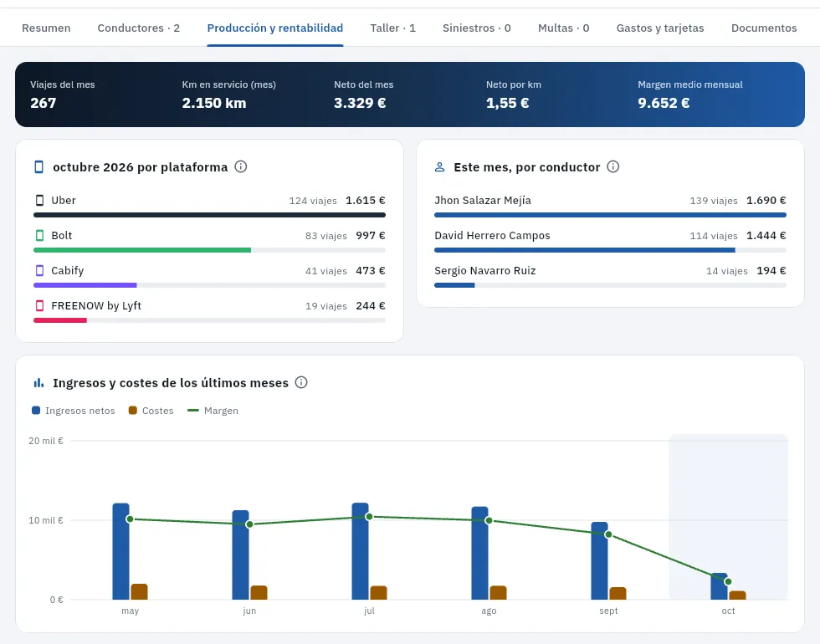Click the Uber phone icon
Screen dimensions: 820x644
40,200
